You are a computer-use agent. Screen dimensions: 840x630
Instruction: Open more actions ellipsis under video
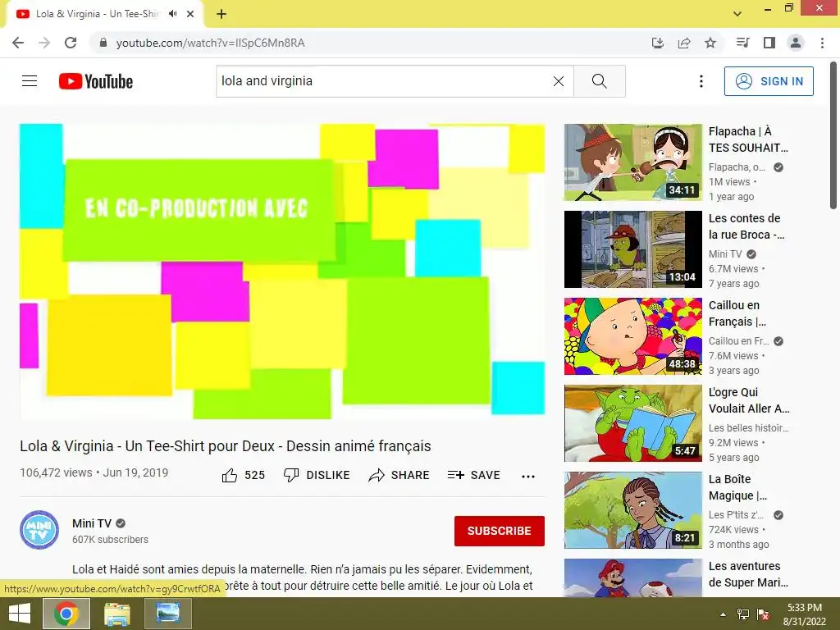[x=528, y=477]
